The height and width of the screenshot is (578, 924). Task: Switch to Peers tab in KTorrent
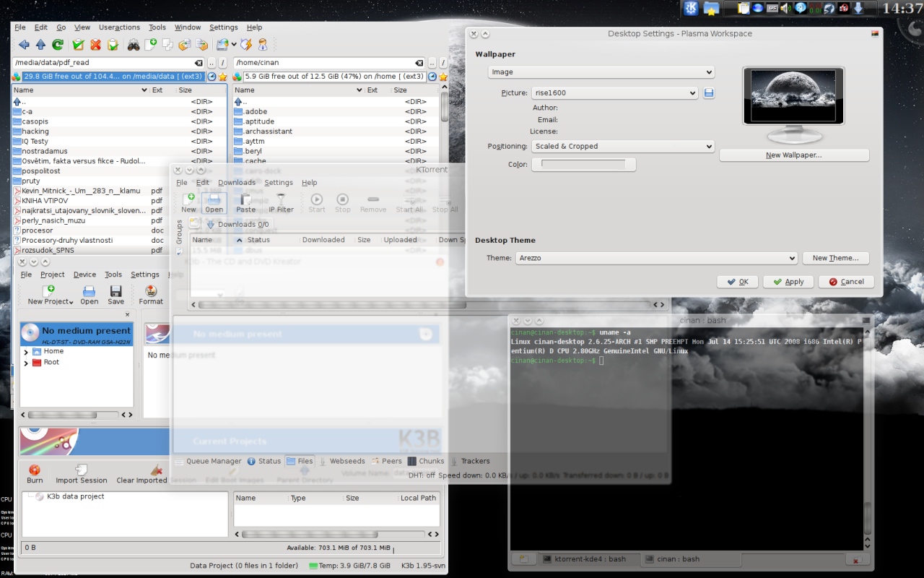(386, 461)
